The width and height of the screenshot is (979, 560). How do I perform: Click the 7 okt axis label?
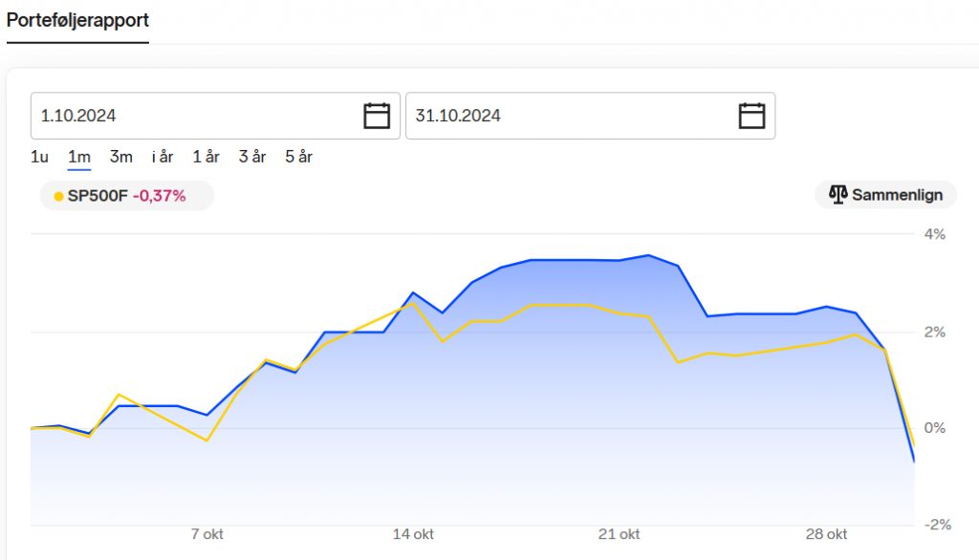tap(207, 534)
